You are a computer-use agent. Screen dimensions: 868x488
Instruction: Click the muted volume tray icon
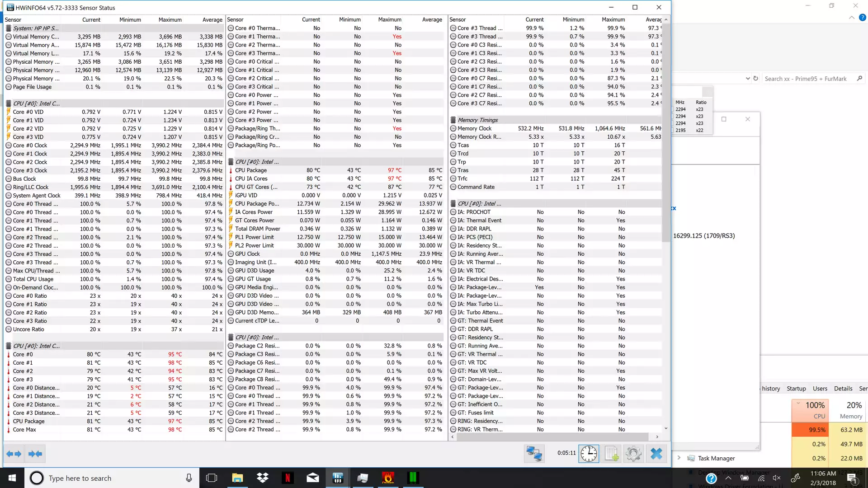point(777,478)
